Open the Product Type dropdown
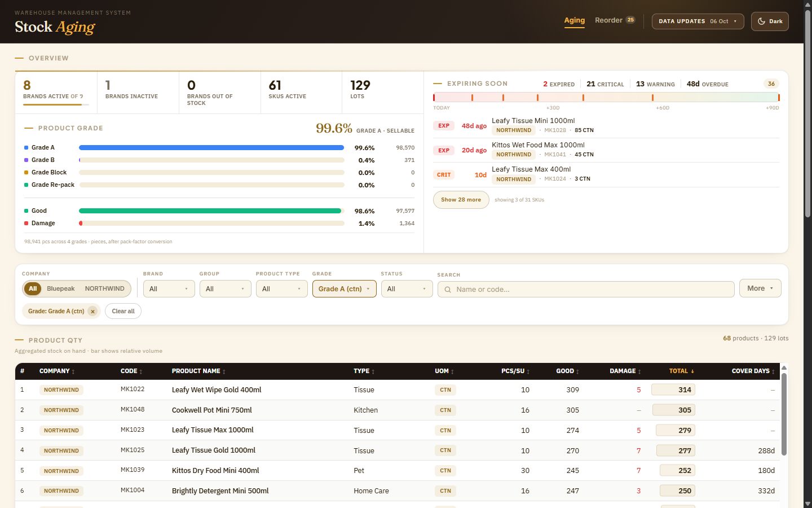812x508 pixels. point(281,288)
